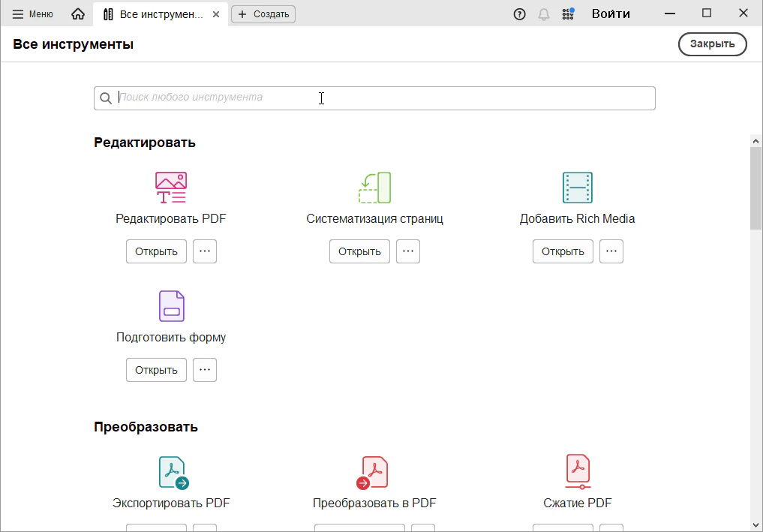Open the help question mark icon
763x532 pixels.
519,14
